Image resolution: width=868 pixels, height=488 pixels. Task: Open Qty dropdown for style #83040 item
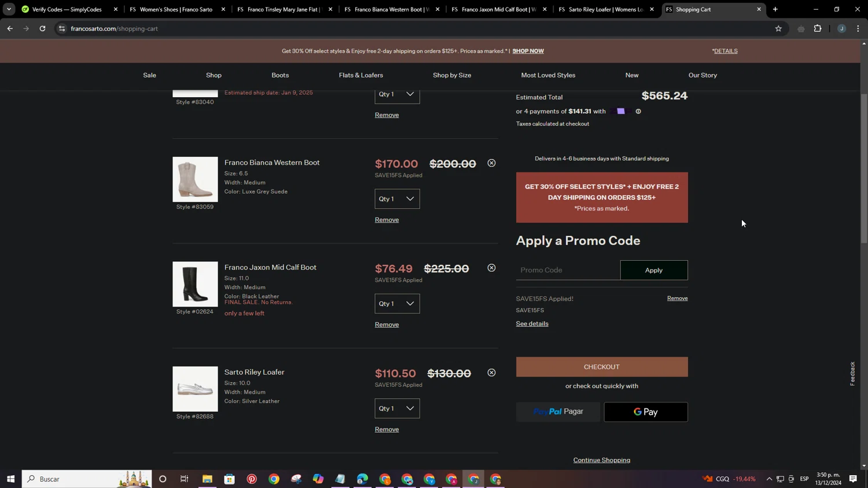(x=397, y=96)
